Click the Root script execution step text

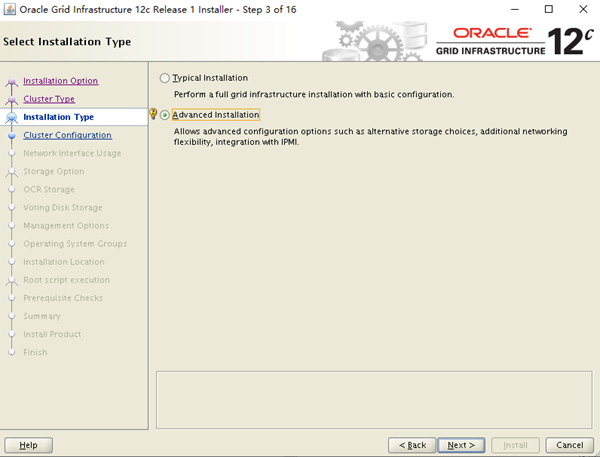[66, 280]
